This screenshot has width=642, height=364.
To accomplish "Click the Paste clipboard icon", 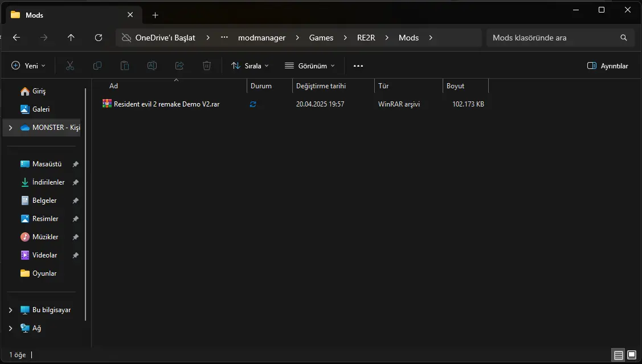I will click(x=125, y=66).
